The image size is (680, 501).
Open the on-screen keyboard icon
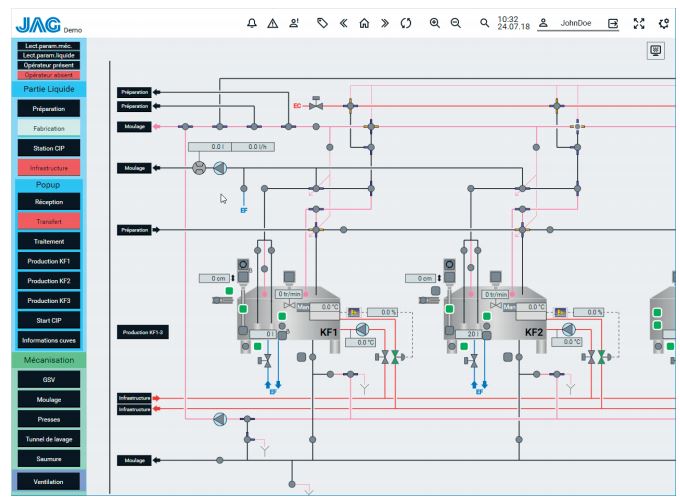tap(657, 51)
